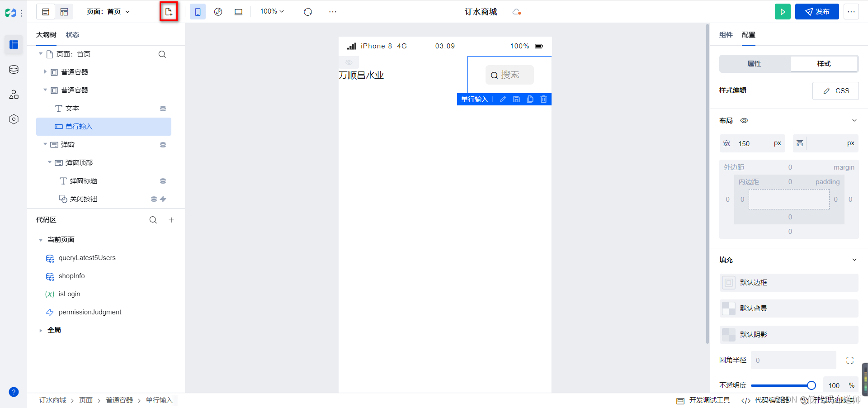Search the outline tree
Viewport: 868px width, 408px height.
click(x=162, y=54)
